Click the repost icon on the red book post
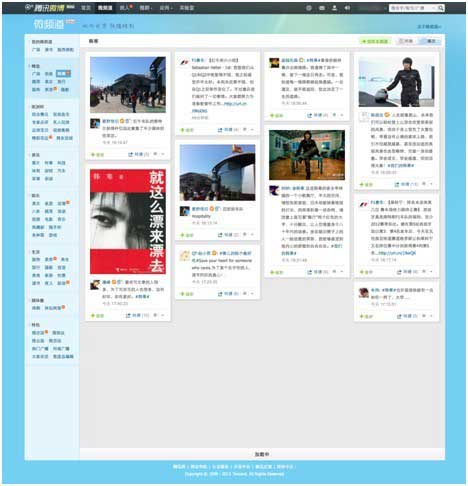The image size is (468, 486). coord(128,315)
